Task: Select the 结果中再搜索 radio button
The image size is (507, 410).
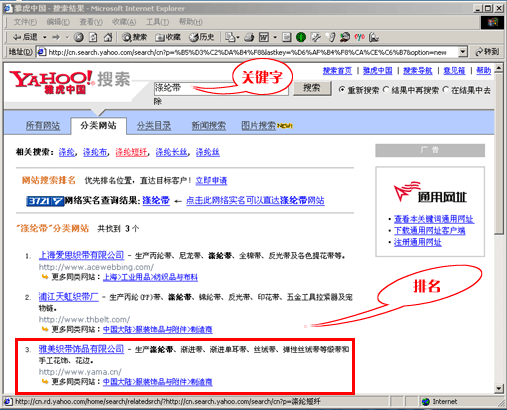Action: point(386,90)
